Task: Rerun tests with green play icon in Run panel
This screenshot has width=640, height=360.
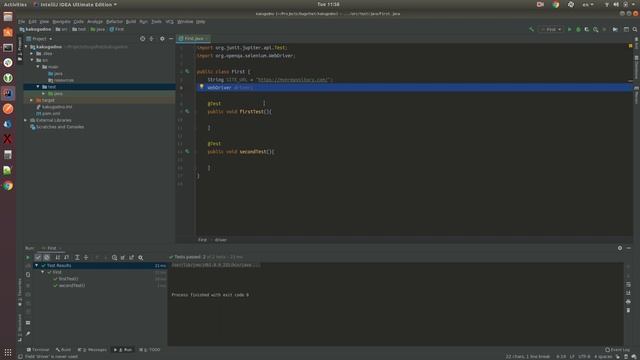Action: (x=28, y=258)
